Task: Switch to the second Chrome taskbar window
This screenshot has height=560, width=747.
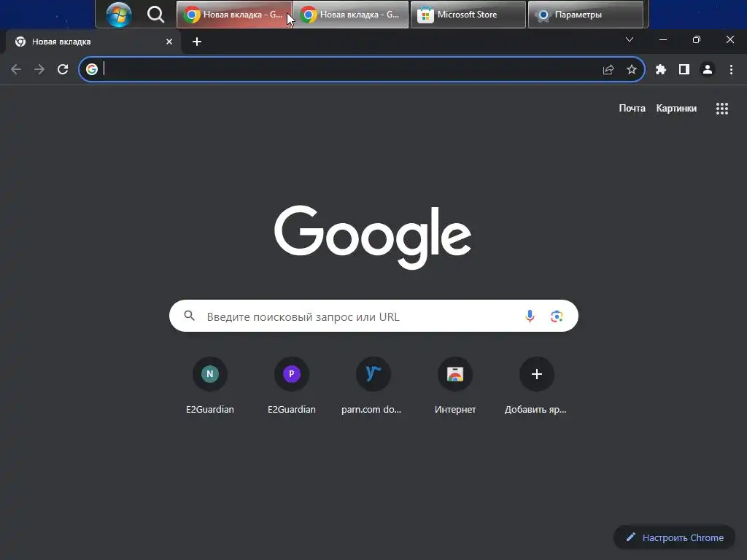Action: [351, 15]
